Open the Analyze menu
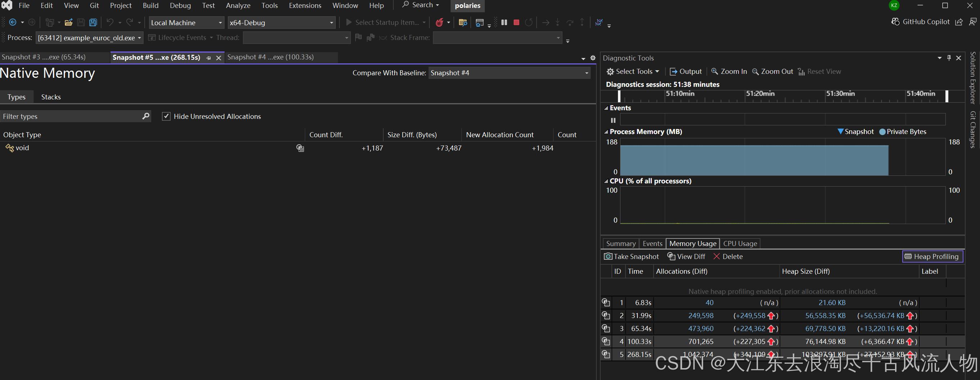The width and height of the screenshot is (980, 380). [x=238, y=5]
